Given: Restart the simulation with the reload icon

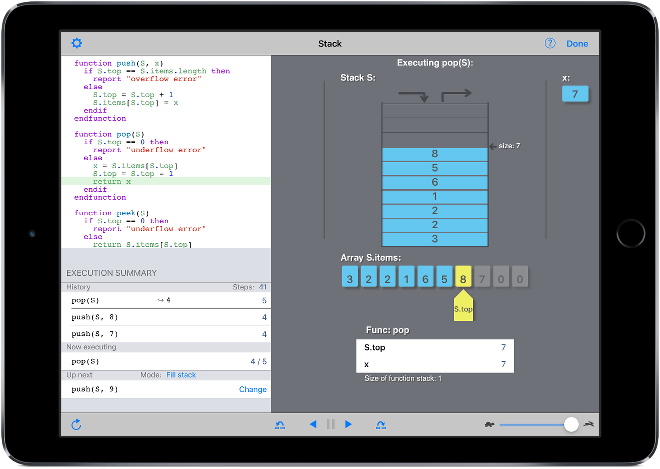Looking at the screenshot, I should click(x=77, y=425).
